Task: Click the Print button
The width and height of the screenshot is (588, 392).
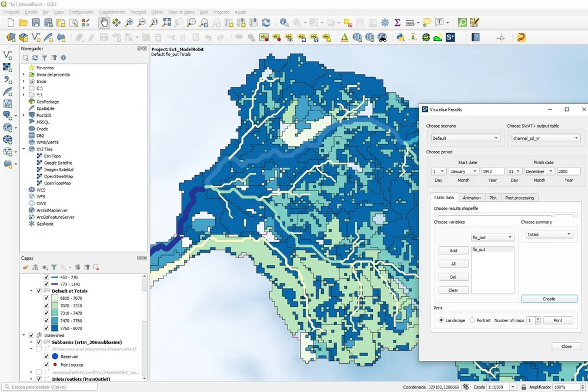Action: pyautogui.click(x=558, y=320)
